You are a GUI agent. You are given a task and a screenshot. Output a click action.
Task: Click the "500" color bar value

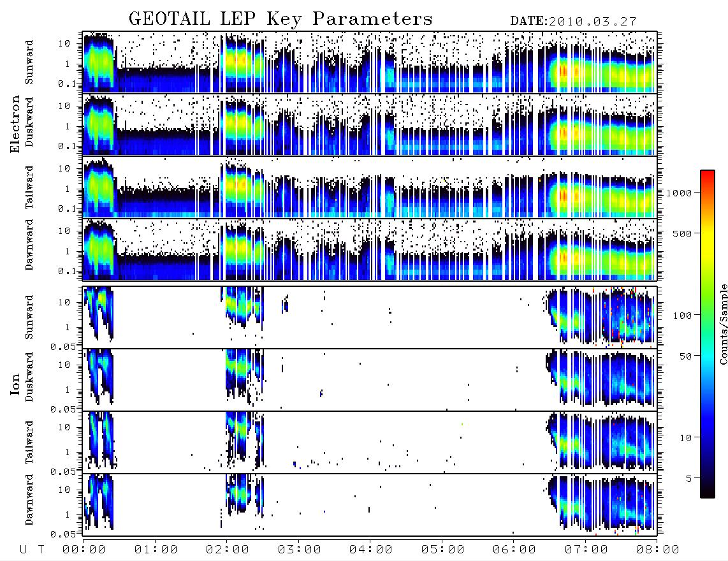[683, 233]
